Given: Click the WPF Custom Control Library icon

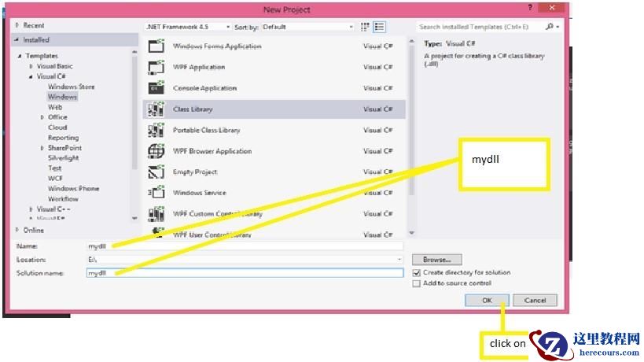Looking at the screenshot, I should click(156, 214).
